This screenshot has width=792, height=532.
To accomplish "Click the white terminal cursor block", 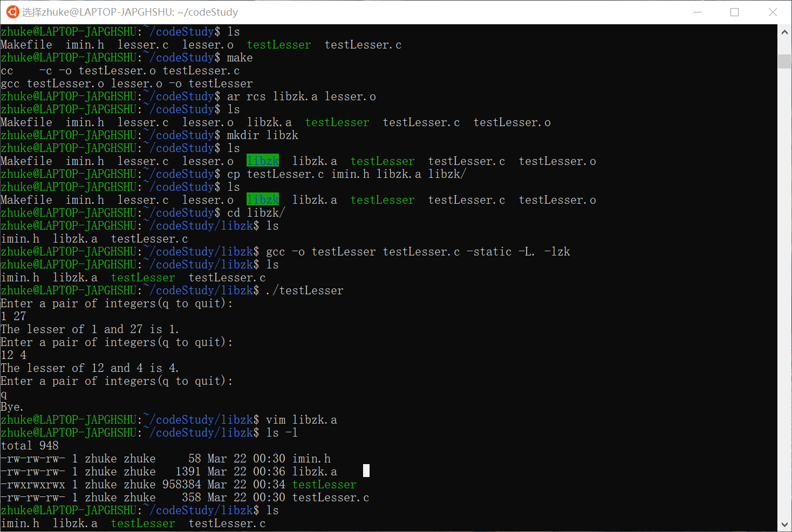I will tap(366, 471).
